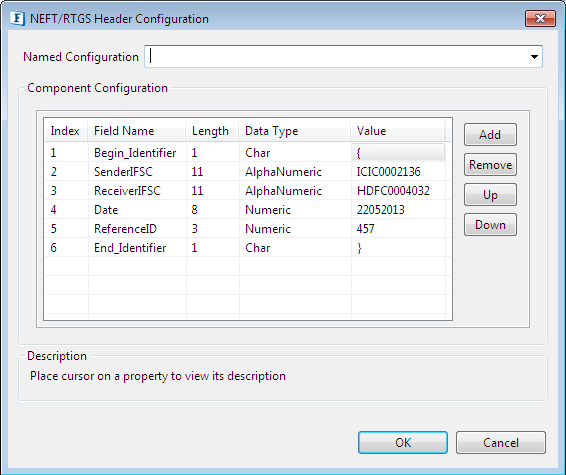This screenshot has width=566, height=475.
Task: Move row down with the Down button
Action: click(x=490, y=225)
